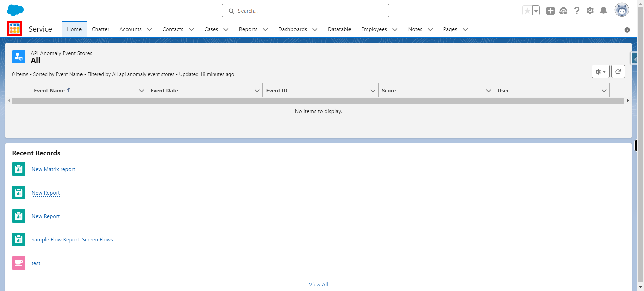This screenshot has width=644, height=291.
Task: Open Global Actions plus icon
Action: [x=550, y=11]
